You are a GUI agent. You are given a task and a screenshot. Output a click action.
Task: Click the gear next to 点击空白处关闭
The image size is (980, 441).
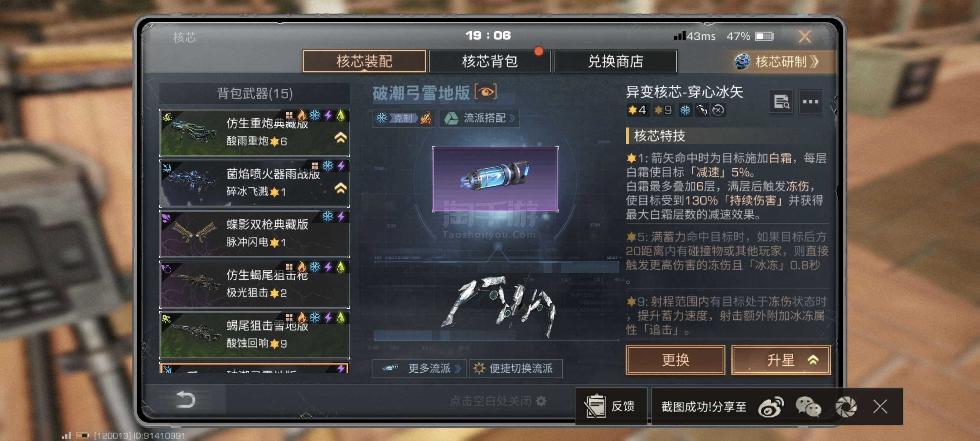pyautogui.click(x=541, y=401)
